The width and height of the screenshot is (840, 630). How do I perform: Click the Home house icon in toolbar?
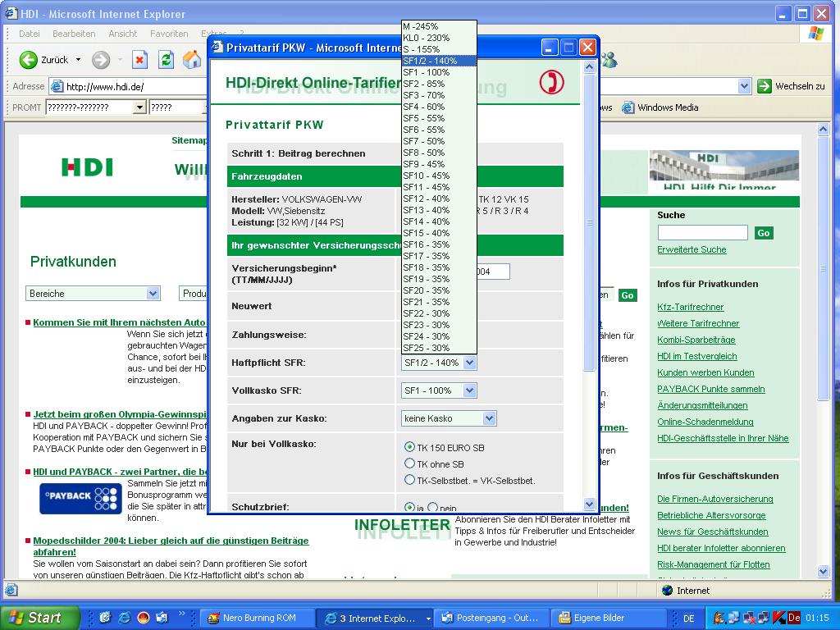192,59
